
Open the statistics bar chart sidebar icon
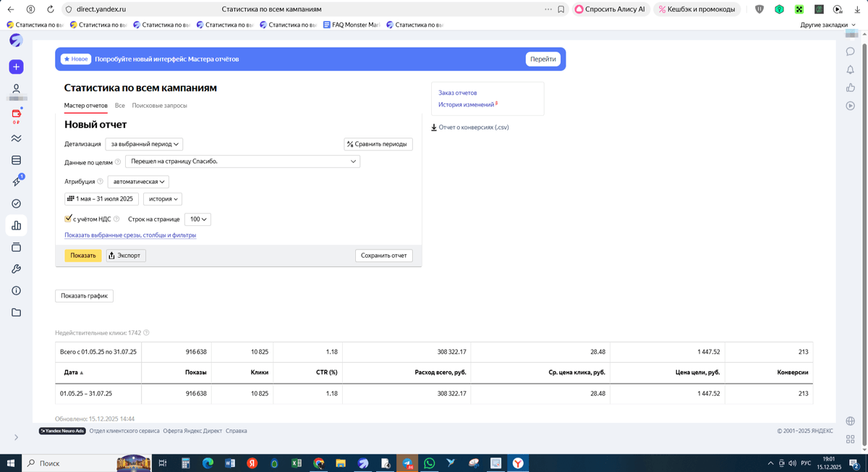click(x=16, y=225)
